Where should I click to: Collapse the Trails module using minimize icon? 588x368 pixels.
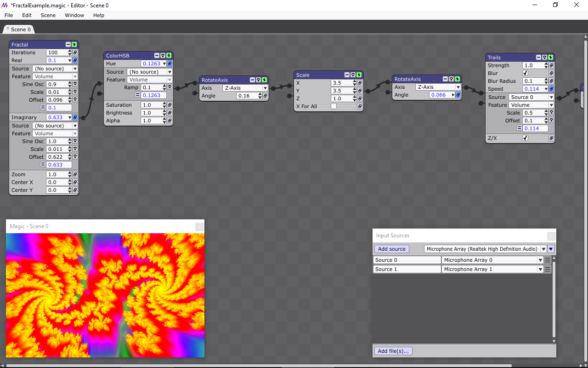[x=538, y=57]
